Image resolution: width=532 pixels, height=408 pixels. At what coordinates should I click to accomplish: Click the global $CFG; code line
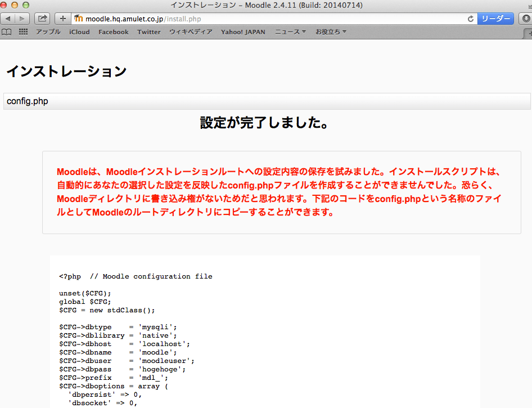85,302
